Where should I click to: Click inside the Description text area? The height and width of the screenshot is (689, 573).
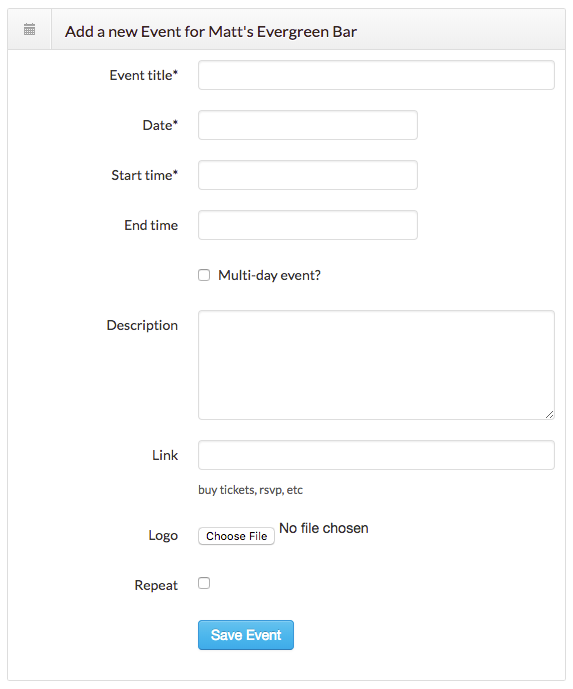(376, 365)
